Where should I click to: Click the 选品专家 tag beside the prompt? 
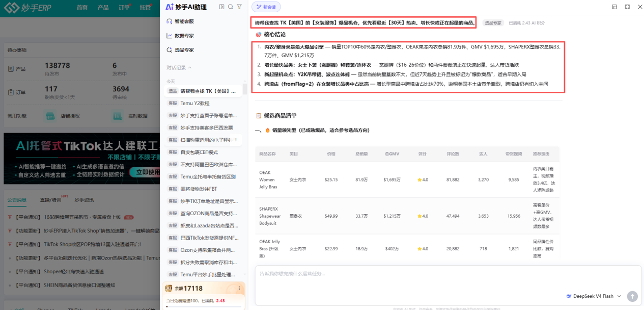click(493, 23)
